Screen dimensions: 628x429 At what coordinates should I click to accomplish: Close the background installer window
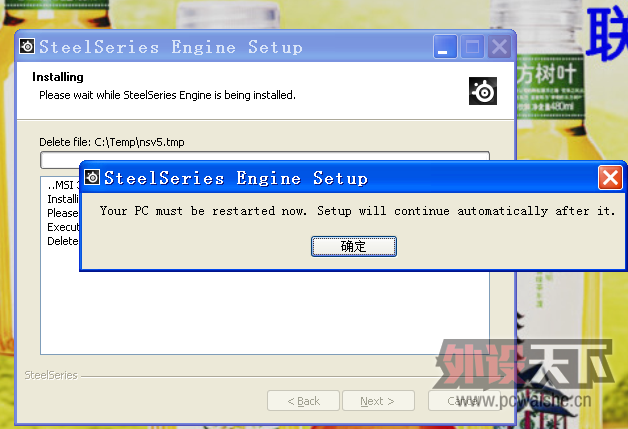click(x=499, y=47)
